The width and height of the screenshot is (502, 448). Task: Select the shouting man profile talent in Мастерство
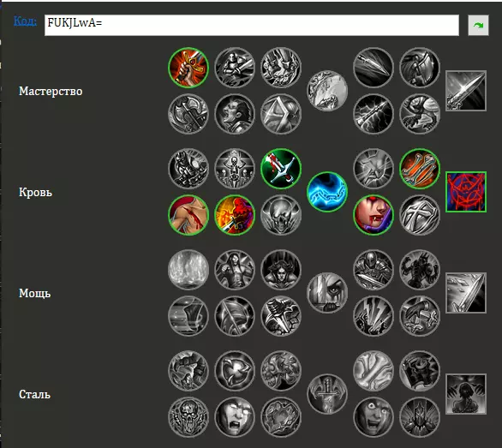[235, 114]
